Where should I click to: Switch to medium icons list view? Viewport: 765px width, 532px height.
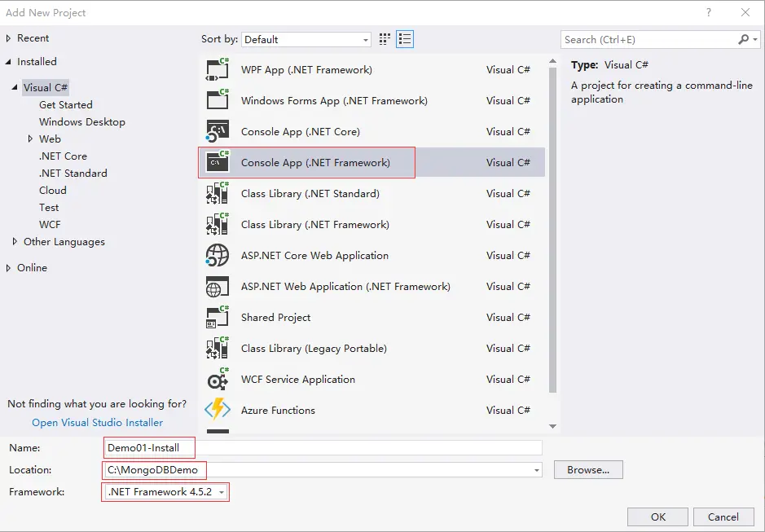[x=405, y=40]
